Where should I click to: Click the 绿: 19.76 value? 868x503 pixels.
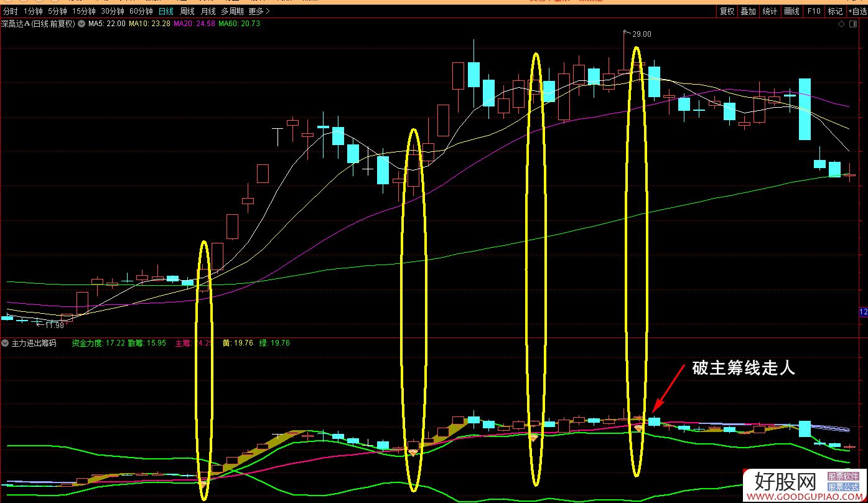[274, 343]
